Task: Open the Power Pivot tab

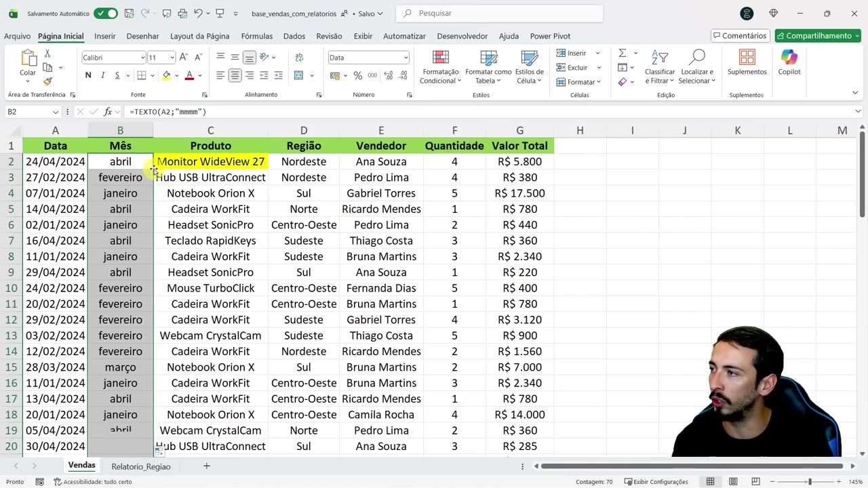Action: click(550, 36)
